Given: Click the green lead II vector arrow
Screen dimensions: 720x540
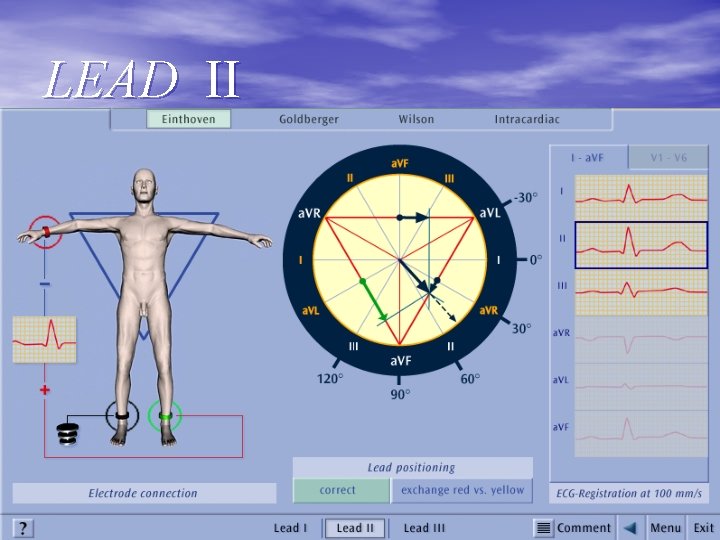Looking at the screenshot, I should (x=374, y=300).
